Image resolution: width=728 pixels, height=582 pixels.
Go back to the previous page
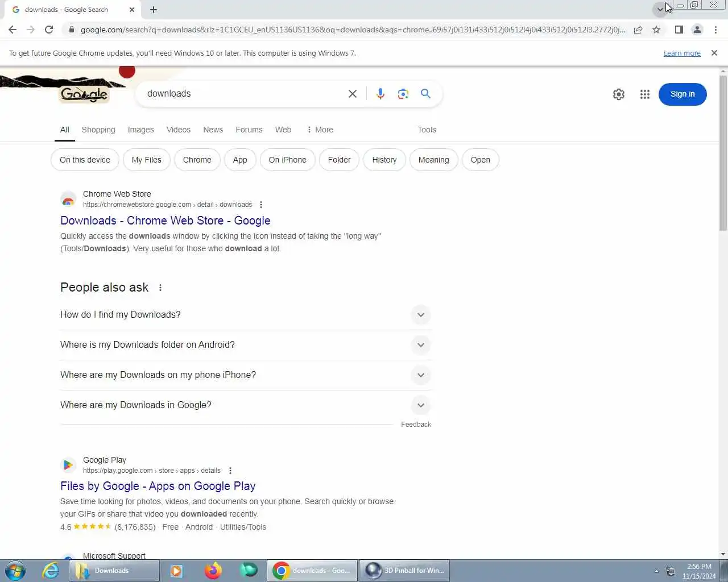[x=13, y=30]
